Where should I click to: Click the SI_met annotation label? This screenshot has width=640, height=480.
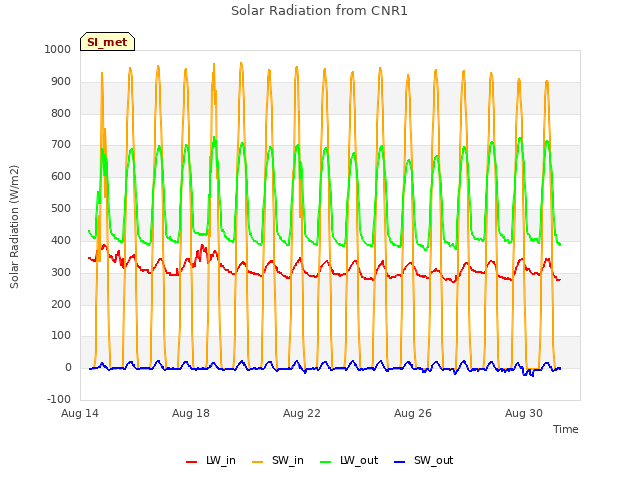[x=107, y=42]
